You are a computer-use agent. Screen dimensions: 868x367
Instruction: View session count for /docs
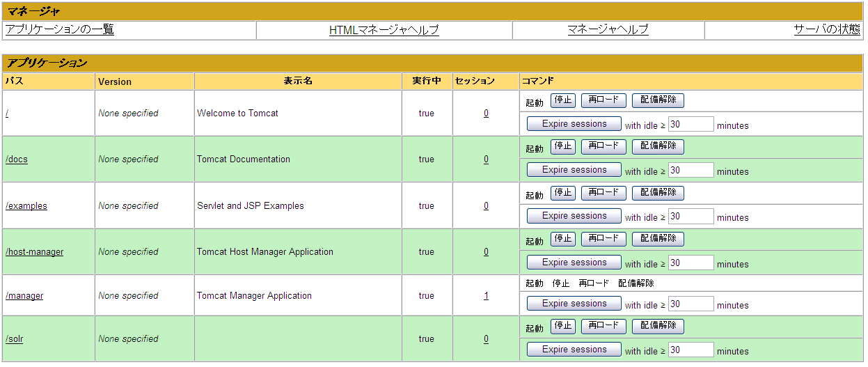click(x=487, y=159)
